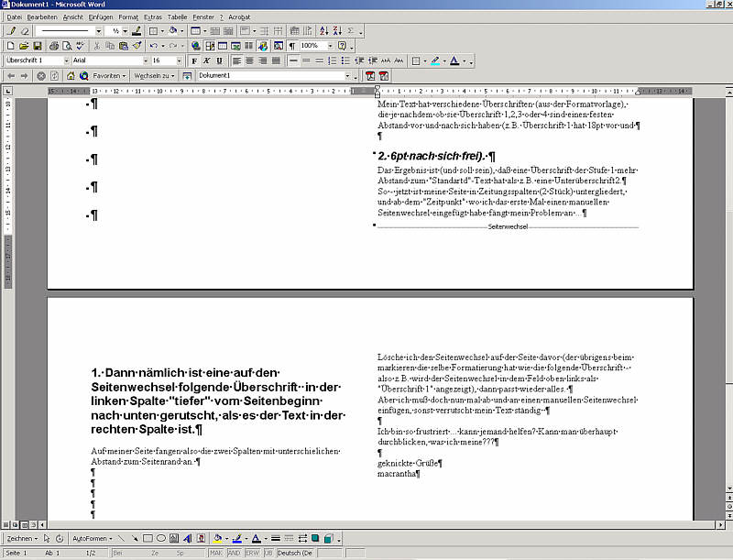The height and width of the screenshot is (560, 733).
Task: Click the font color A swatch
Action: (x=454, y=60)
